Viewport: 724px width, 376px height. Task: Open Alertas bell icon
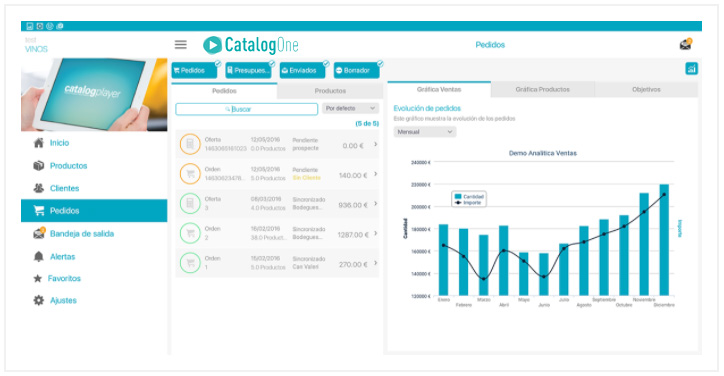pos(39,256)
